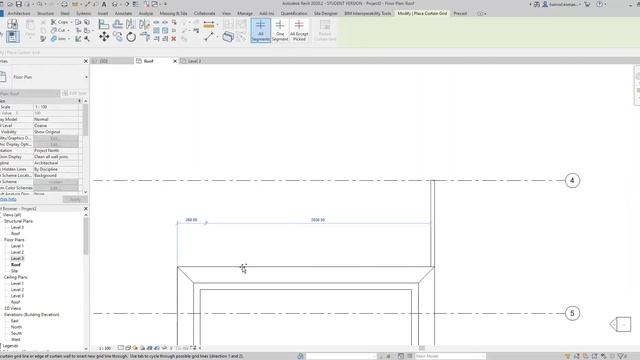Choose the All Except Picked option
The image size is (640, 360).
(x=299, y=30)
